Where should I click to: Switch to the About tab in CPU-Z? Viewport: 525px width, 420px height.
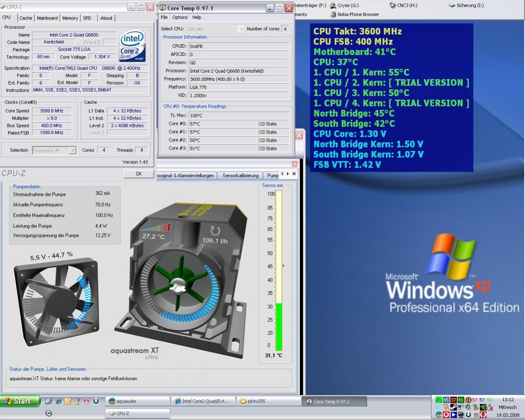coord(106,18)
